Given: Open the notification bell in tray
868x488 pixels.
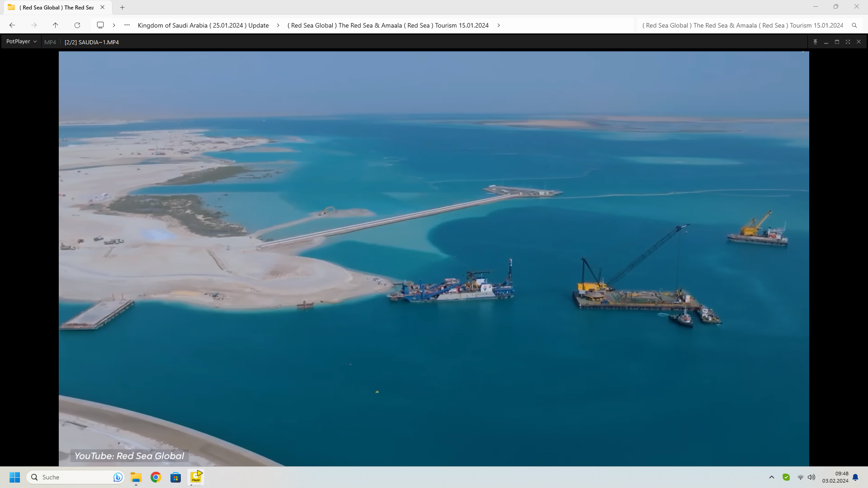Looking at the screenshot, I should (x=855, y=477).
